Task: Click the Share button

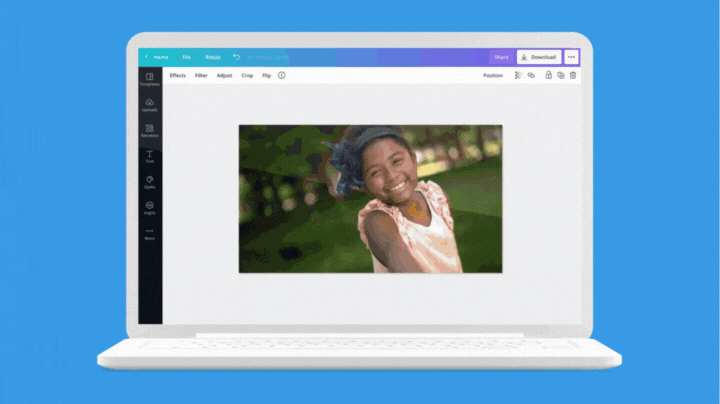Action: coord(501,57)
